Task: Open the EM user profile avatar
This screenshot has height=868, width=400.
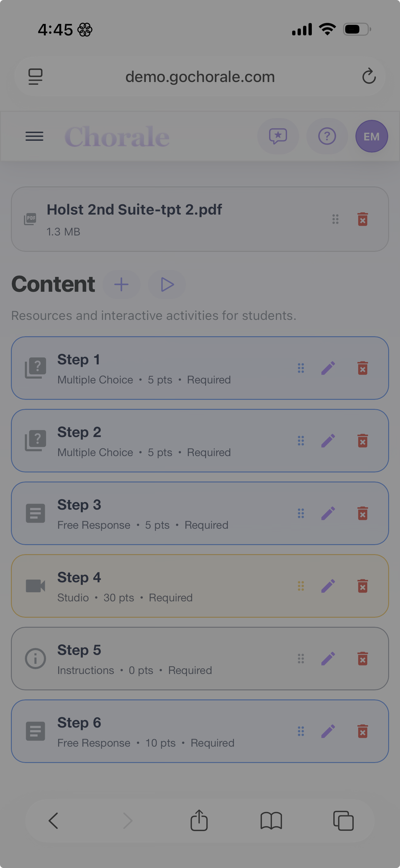Action: click(371, 136)
